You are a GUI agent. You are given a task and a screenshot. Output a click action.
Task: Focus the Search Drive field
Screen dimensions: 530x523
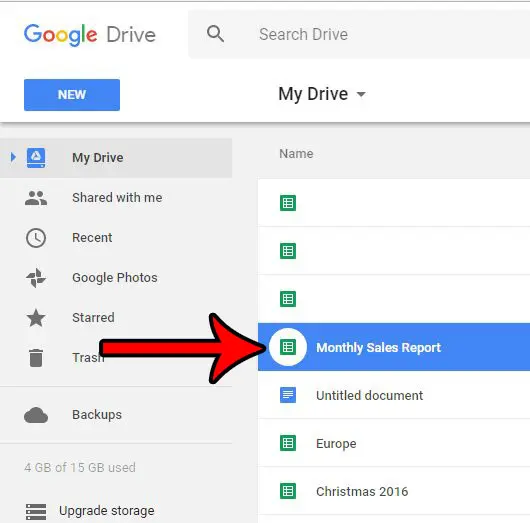[x=359, y=34]
